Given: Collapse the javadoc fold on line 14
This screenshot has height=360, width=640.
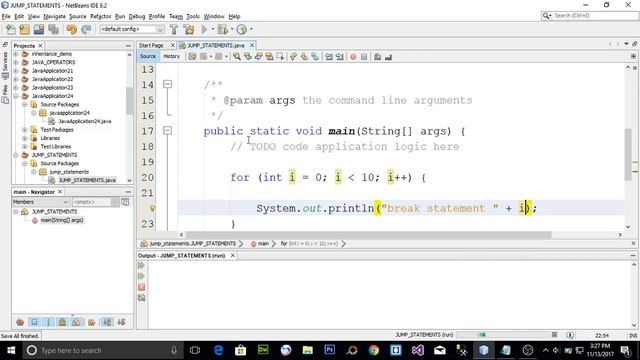Looking at the screenshot, I should 167,84.
